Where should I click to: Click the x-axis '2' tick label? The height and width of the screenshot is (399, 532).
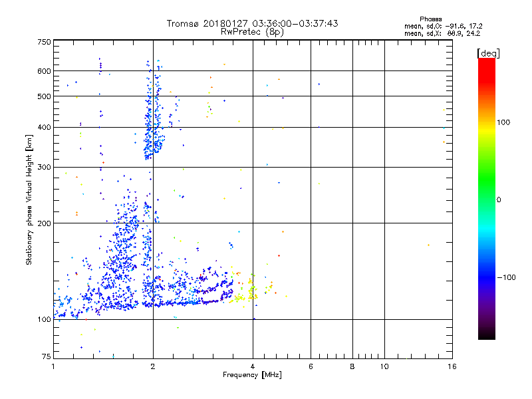pyautogui.click(x=153, y=366)
